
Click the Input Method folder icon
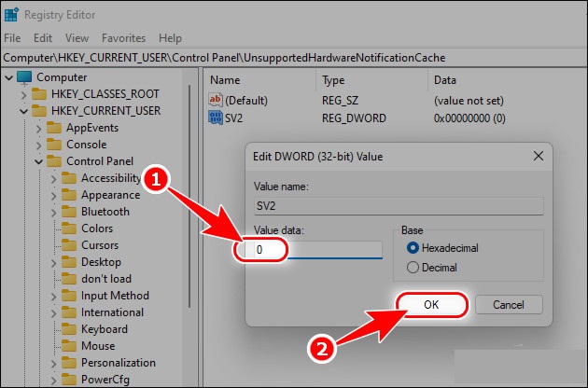[69, 296]
